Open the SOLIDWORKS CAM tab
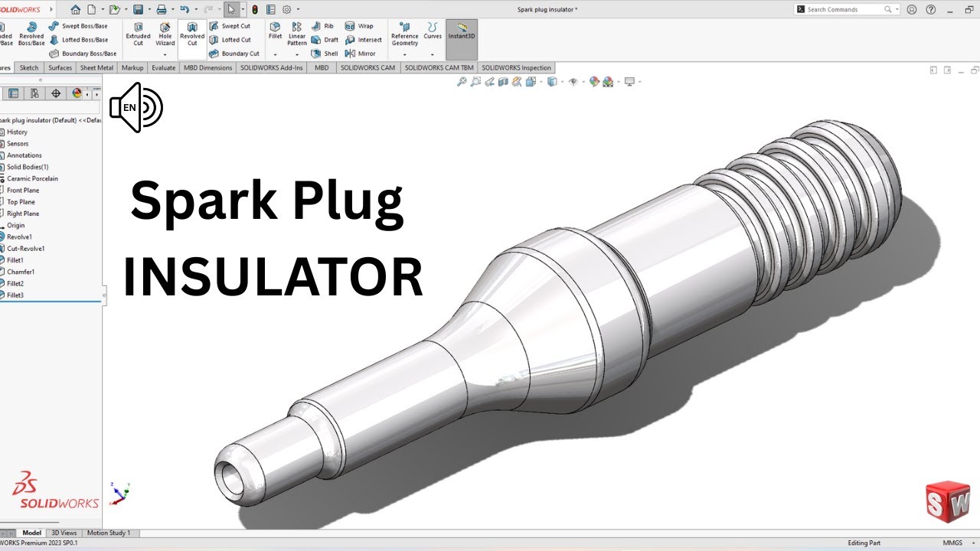980x551 pixels. (367, 67)
